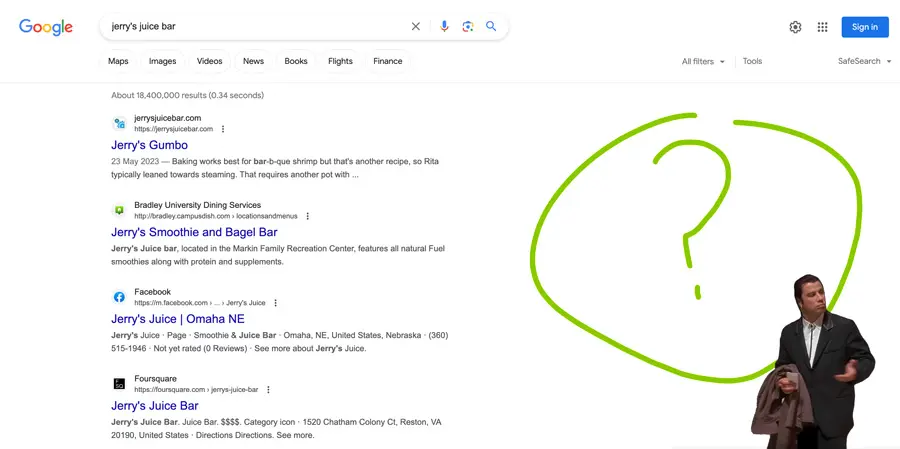
Task: Switch to the News tab
Action: [x=253, y=61]
